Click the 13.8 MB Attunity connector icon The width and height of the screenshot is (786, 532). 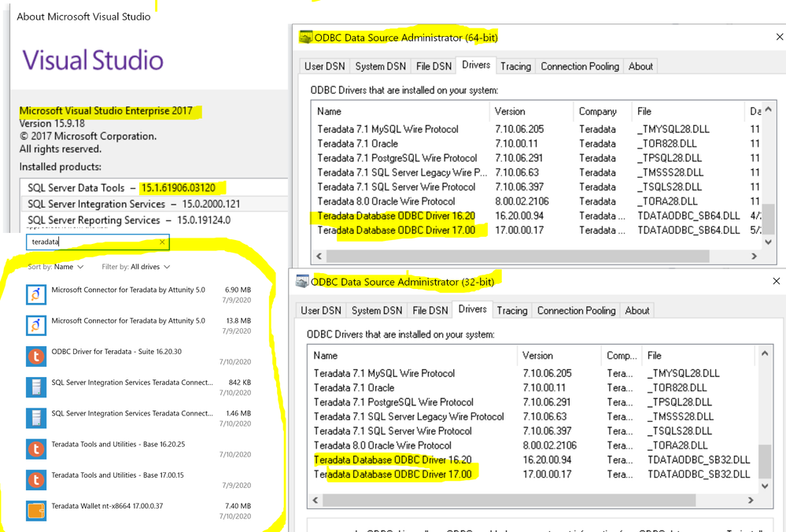tap(35, 325)
